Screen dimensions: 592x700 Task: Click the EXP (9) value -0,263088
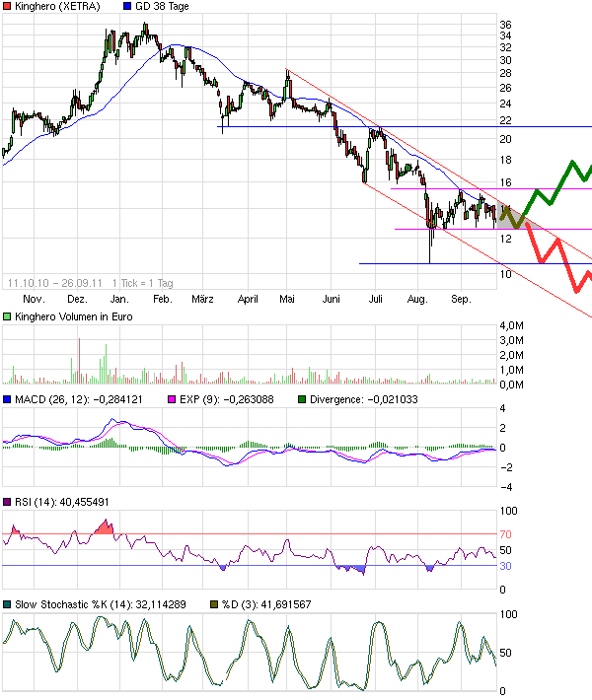click(x=249, y=399)
